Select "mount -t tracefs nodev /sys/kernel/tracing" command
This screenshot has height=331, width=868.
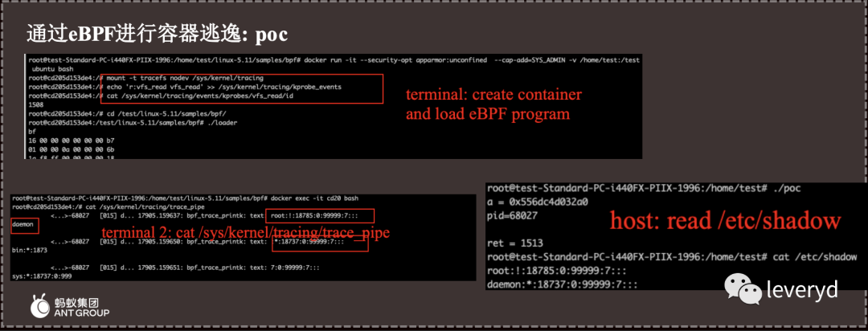pos(185,77)
